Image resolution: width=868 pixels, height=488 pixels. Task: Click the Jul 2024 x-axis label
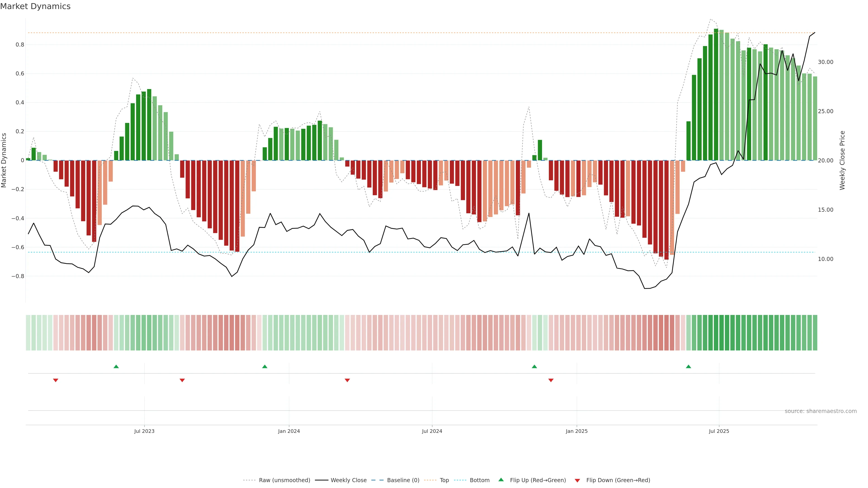point(432,431)
